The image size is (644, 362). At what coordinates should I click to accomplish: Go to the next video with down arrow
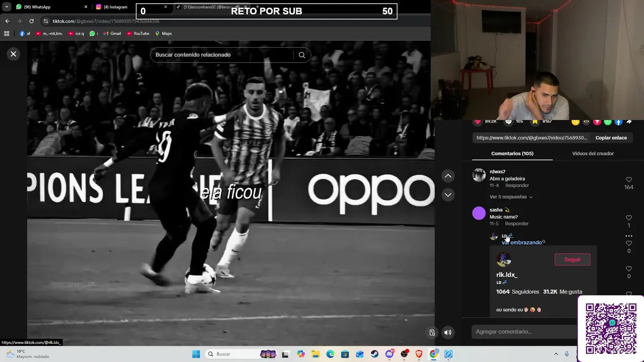(x=448, y=195)
